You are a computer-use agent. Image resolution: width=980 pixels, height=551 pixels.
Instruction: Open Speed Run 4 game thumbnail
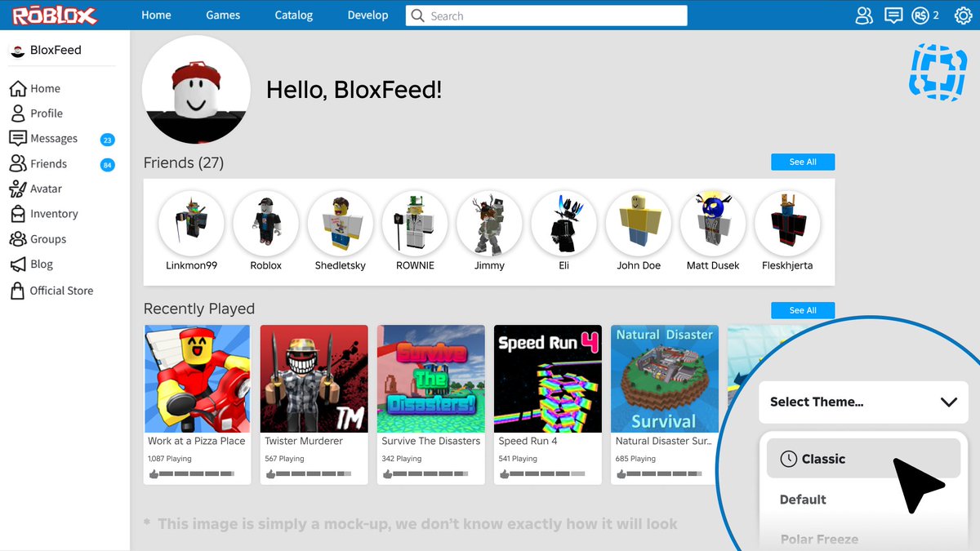548,379
